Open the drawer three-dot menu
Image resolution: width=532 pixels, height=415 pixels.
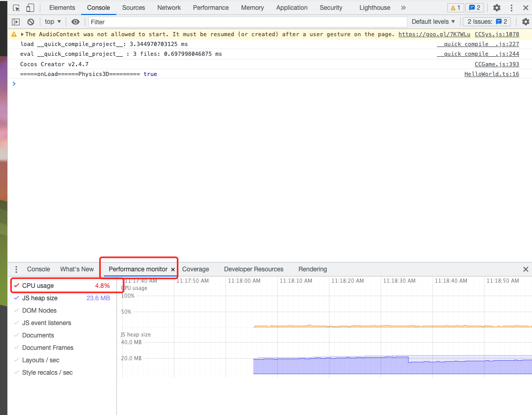(16, 269)
